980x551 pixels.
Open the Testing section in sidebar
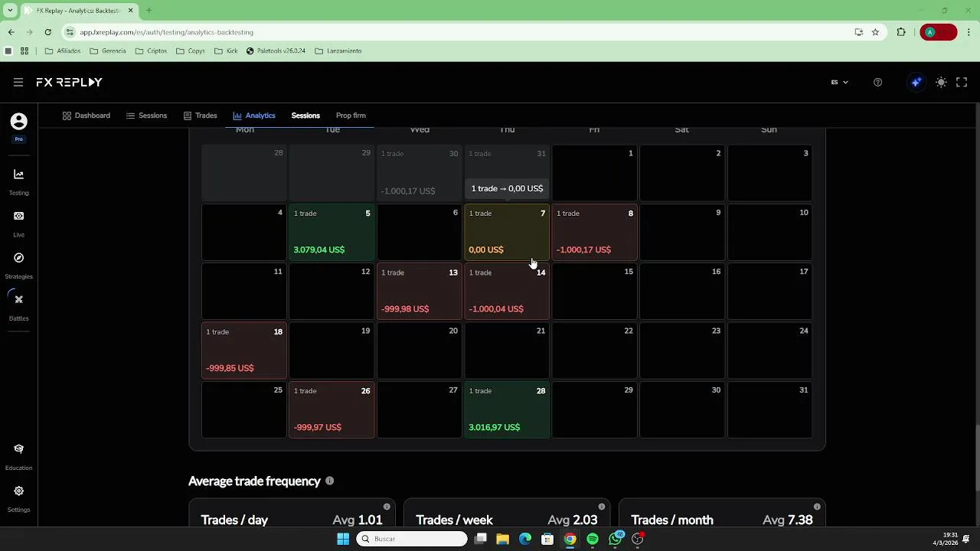coord(18,182)
